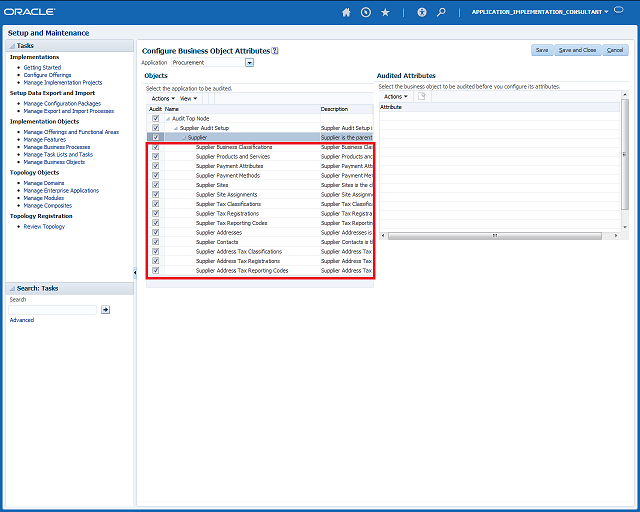This screenshot has height=512, width=640.
Task: Select Supplier Tax Registrations row
Action: click(x=260, y=214)
